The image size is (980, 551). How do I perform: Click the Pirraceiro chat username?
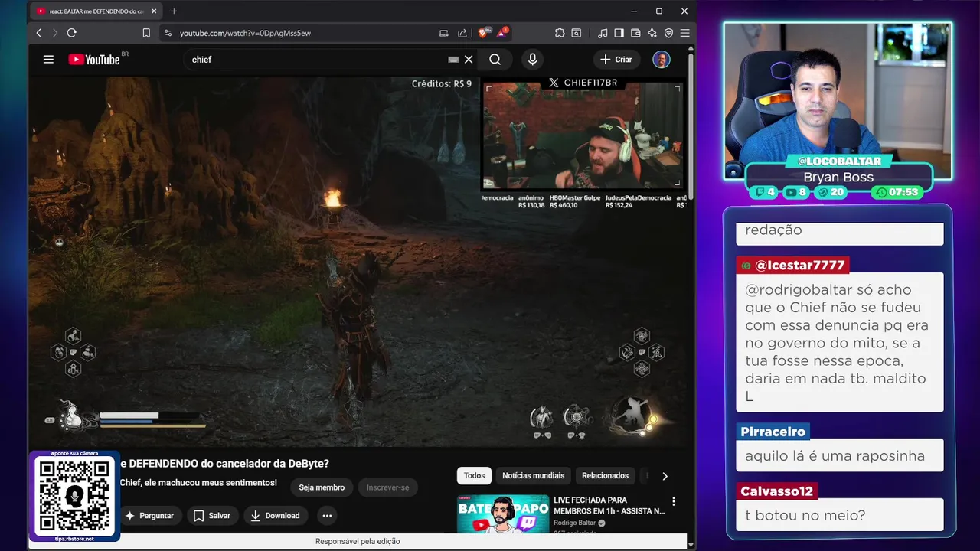click(x=773, y=432)
